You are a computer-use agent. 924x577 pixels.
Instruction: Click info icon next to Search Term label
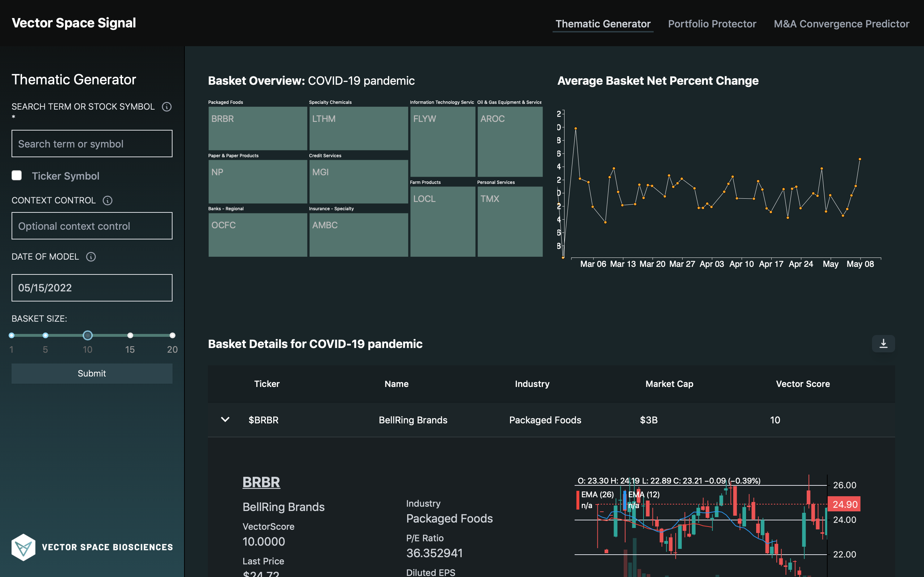point(166,106)
